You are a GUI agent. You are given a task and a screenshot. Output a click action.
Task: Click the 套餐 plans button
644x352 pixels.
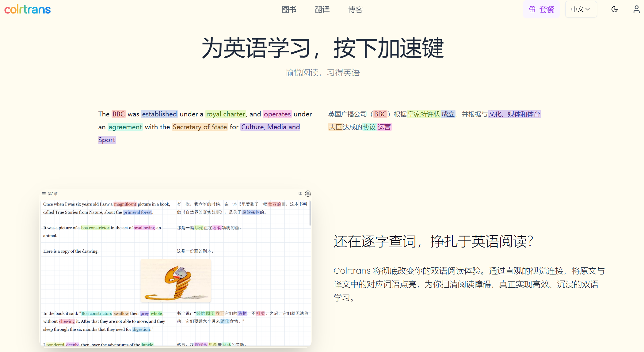(547, 9)
